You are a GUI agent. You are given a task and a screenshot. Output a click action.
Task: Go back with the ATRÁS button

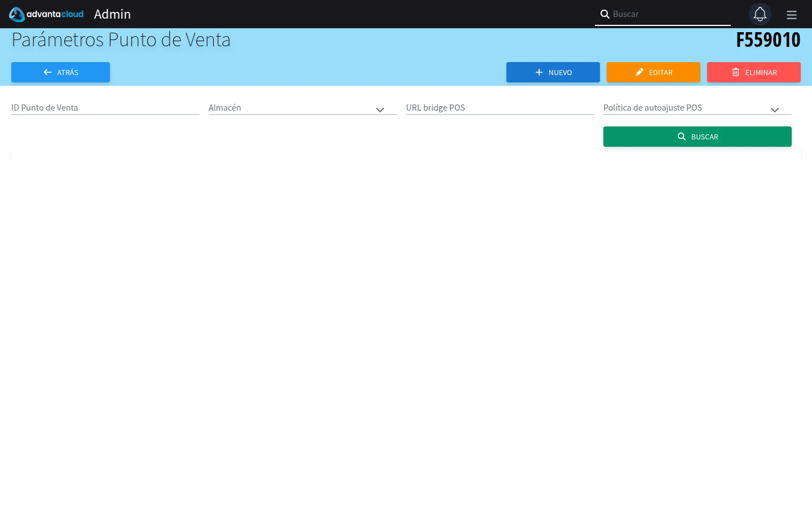pyautogui.click(x=60, y=72)
